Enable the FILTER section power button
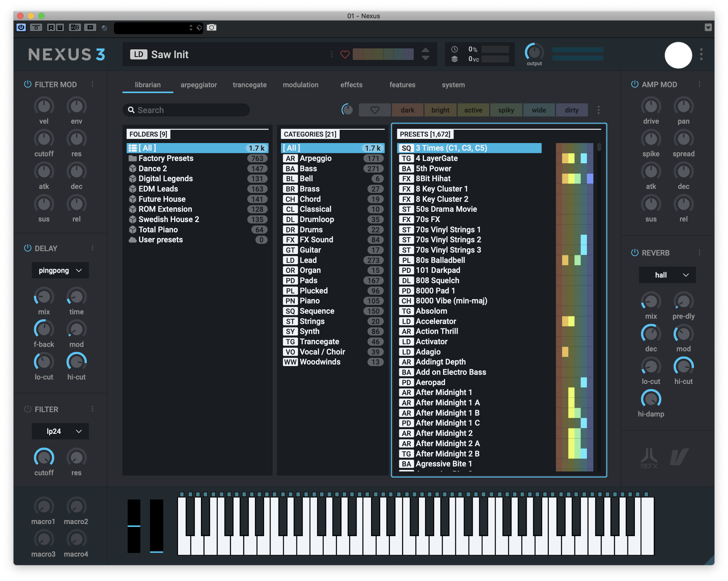 tap(28, 409)
